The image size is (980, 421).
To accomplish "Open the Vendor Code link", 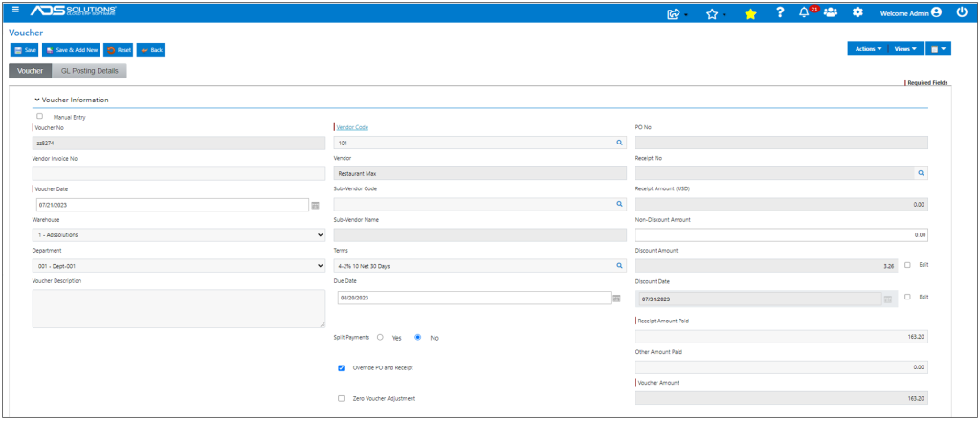I will pos(352,127).
